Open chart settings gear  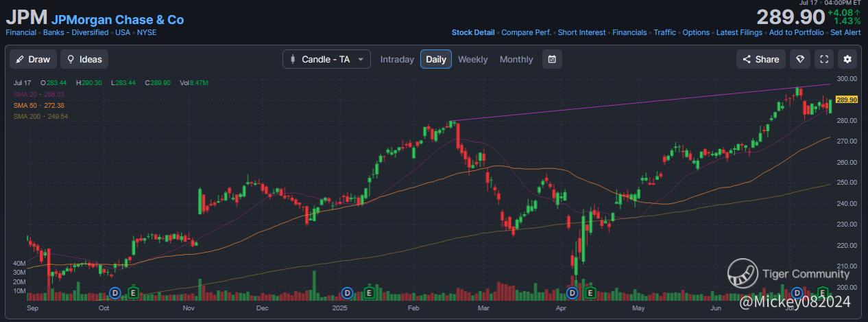pyautogui.click(x=848, y=59)
